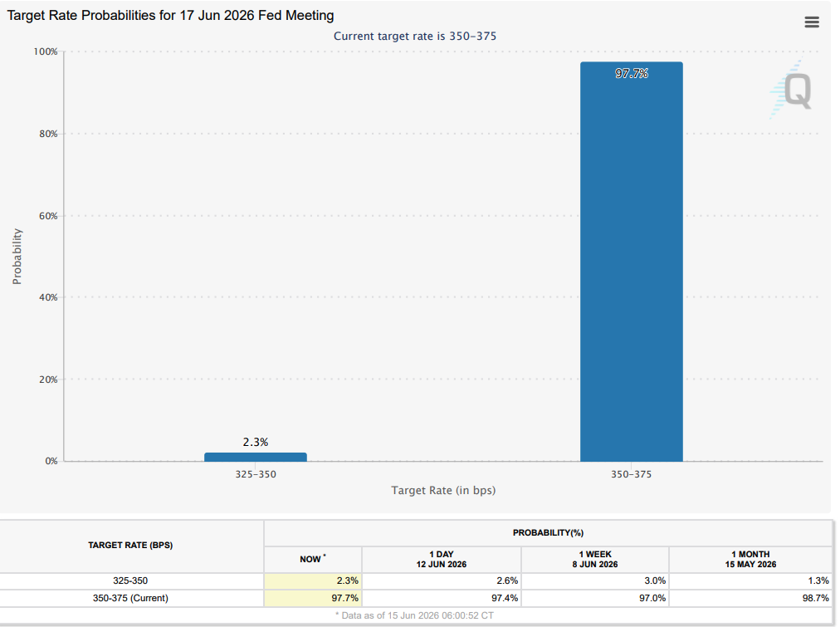Click the 80% y-axis tick label

pyautogui.click(x=48, y=134)
